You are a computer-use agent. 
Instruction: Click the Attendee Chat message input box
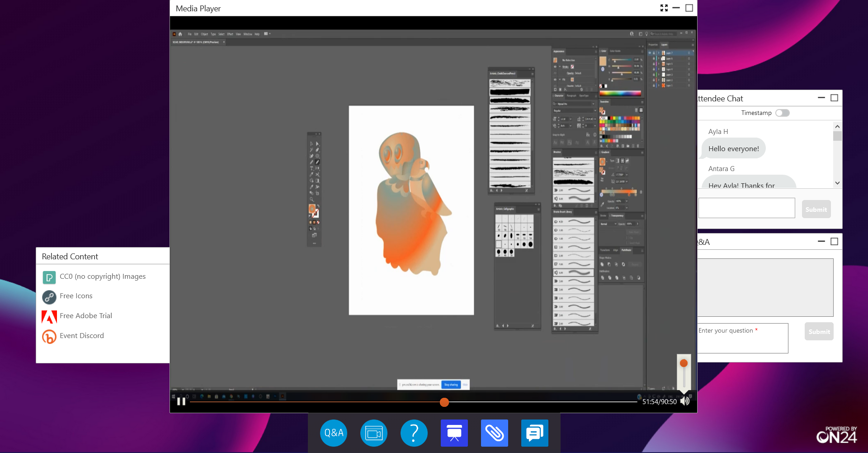point(746,208)
